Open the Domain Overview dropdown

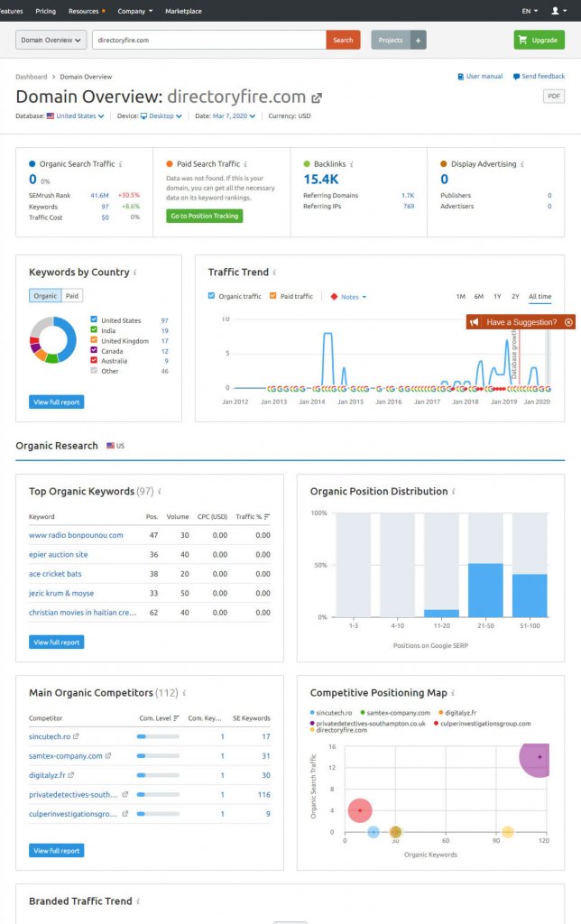pos(51,40)
